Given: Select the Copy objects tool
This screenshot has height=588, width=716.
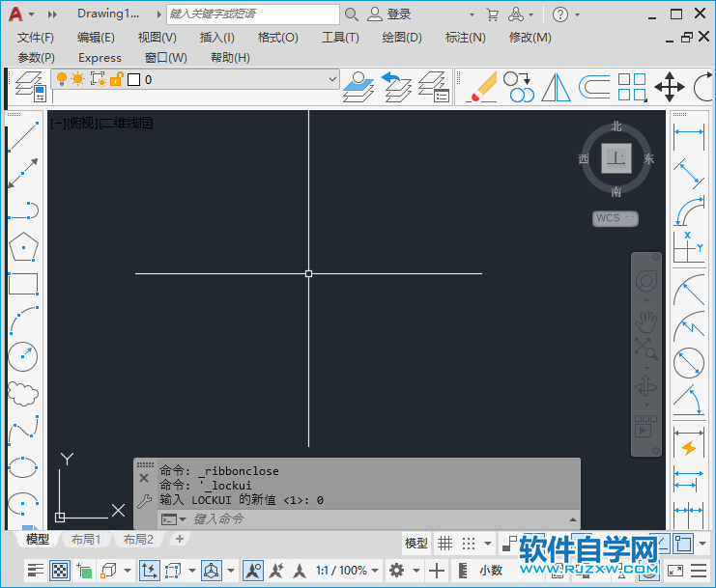Looking at the screenshot, I should pyautogui.click(x=519, y=87).
